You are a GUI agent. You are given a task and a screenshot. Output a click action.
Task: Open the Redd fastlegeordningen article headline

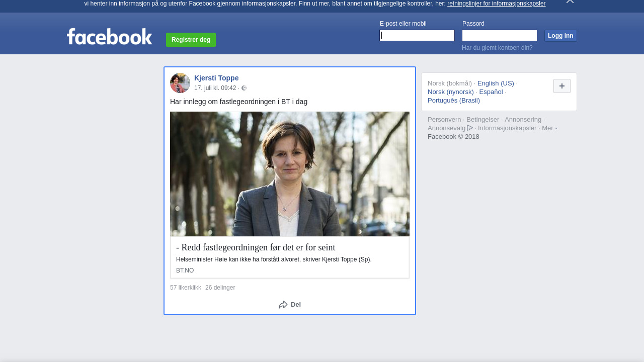coord(256,247)
